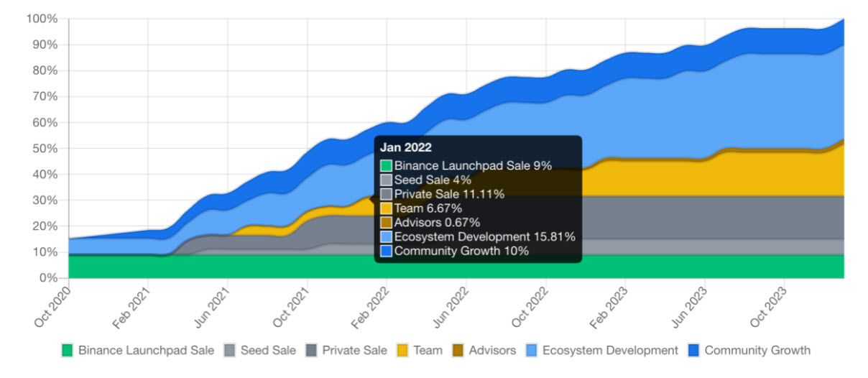868x378 pixels.
Task: Click the Advisors legend color box
Action: [458, 351]
